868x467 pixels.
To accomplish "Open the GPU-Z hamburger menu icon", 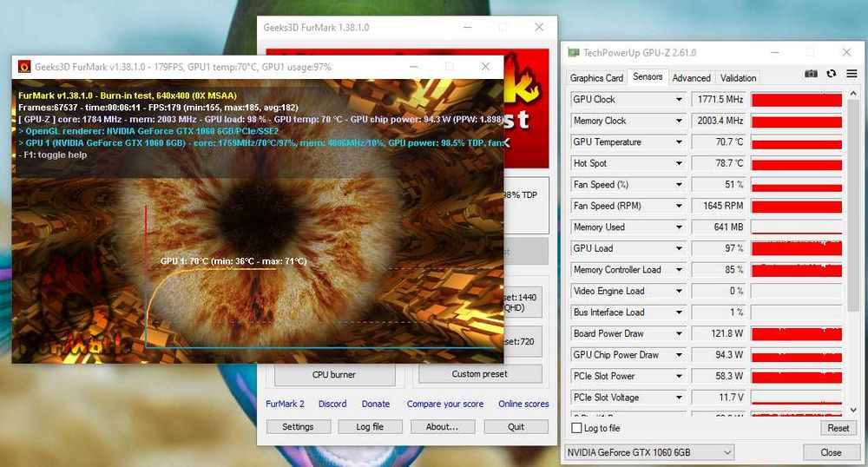I will [x=852, y=74].
